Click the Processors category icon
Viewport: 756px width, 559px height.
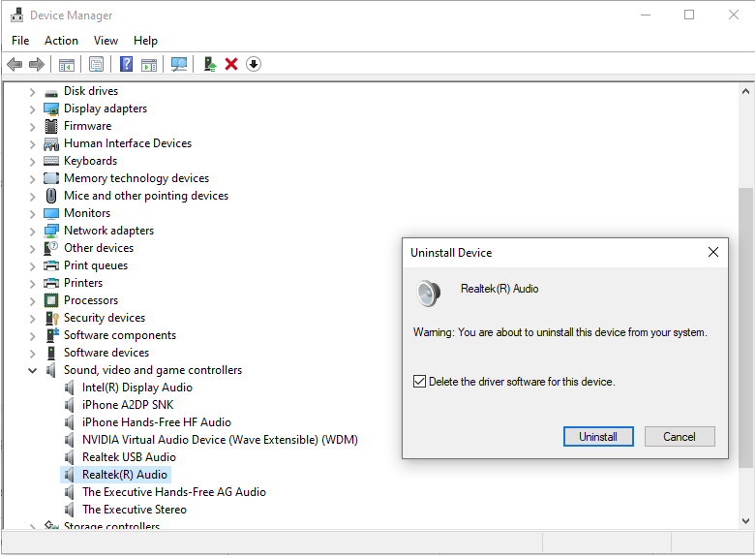(x=51, y=300)
